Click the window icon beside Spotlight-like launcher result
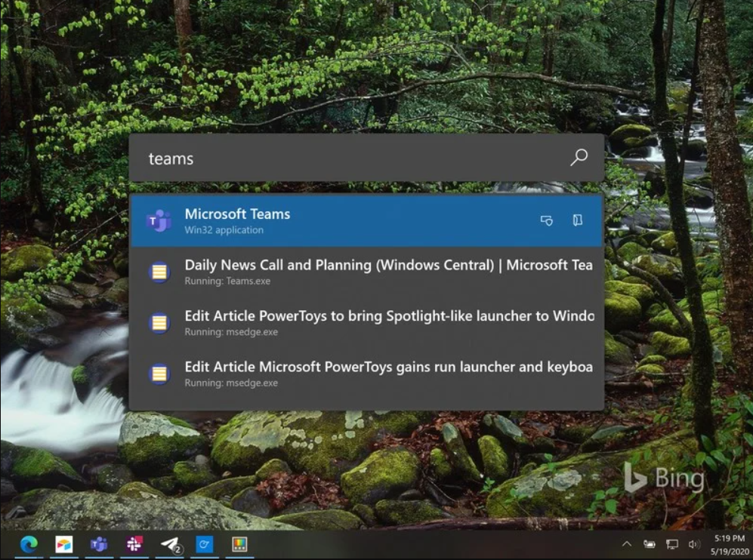 pyautogui.click(x=159, y=323)
